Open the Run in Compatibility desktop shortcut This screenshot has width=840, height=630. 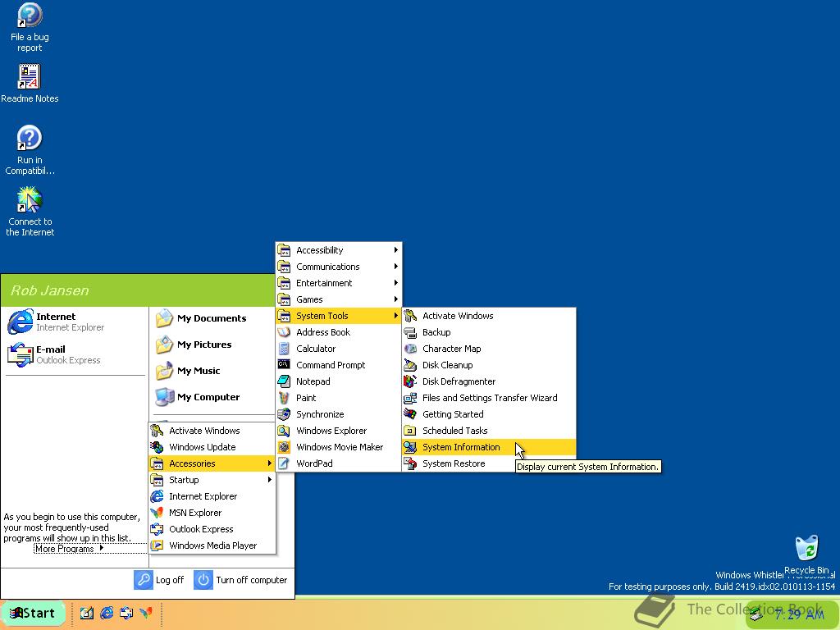point(30,150)
